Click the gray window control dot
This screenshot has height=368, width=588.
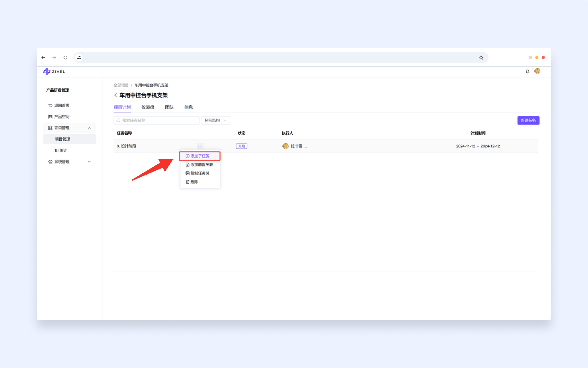(x=530, y=57)
